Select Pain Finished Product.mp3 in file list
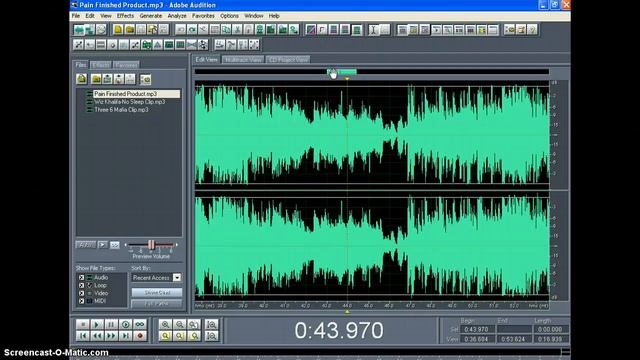 (x=137, y=94)
